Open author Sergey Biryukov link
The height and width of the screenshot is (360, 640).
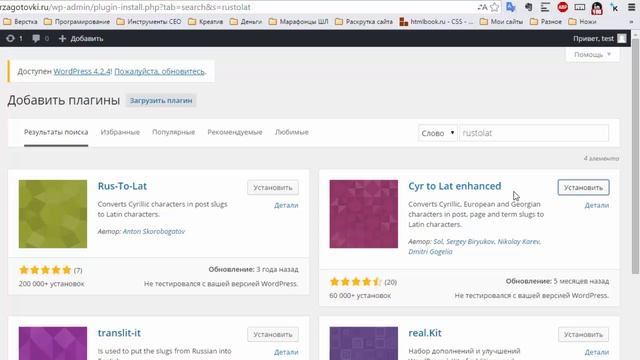[470, 242]
